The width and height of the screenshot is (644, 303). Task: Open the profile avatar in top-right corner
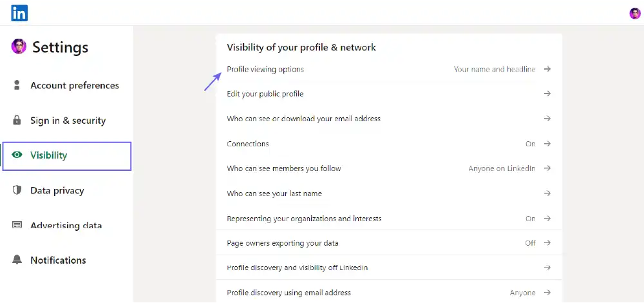635,14
